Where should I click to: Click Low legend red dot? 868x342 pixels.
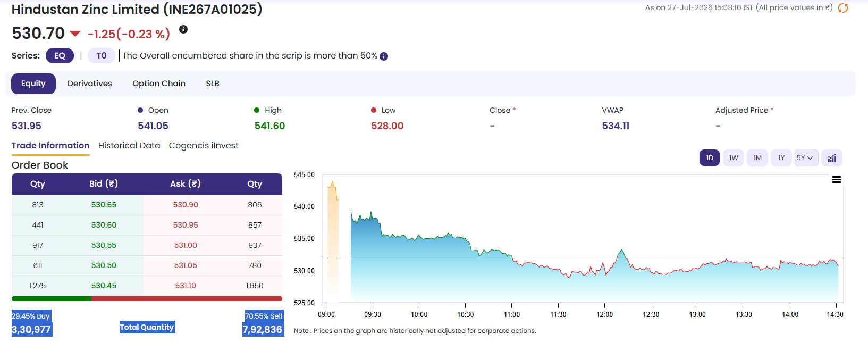point(374,110)
